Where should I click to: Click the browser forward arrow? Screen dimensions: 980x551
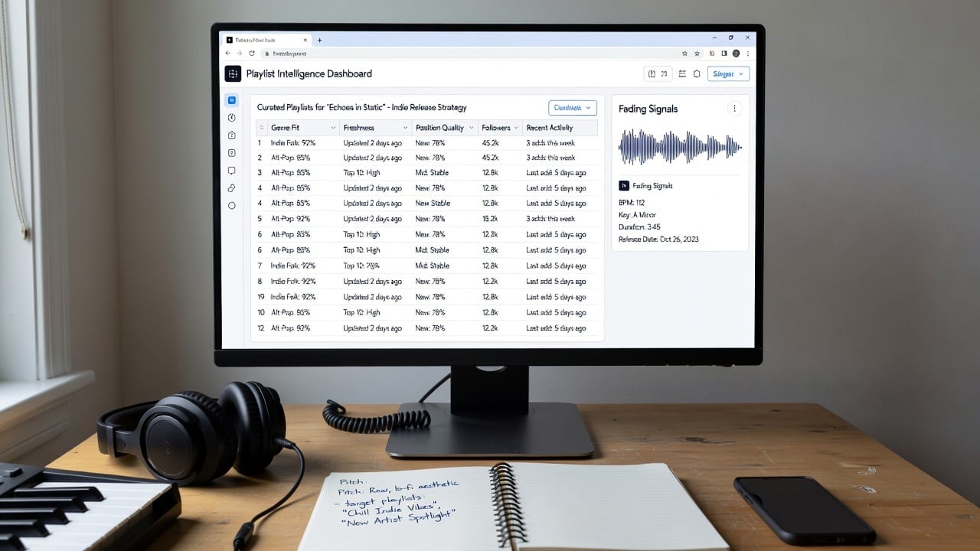coord(239,54)
